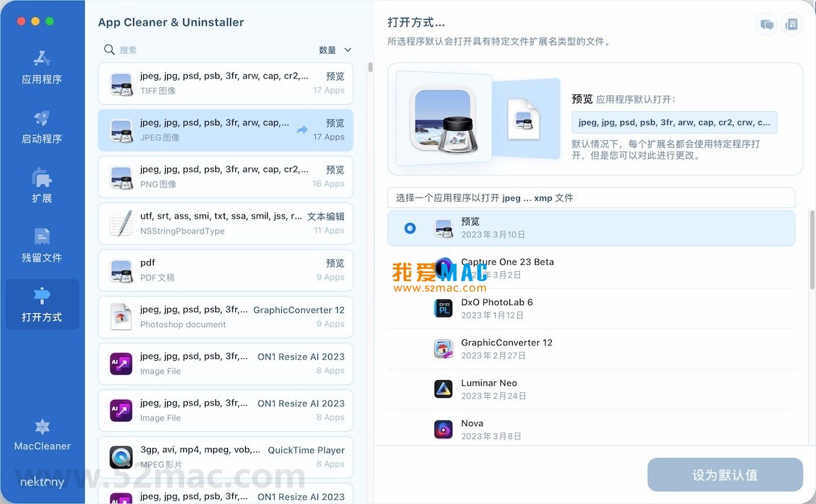Image resolution: width=816 pixels, height=504 pixels.
Task: Open the 应用程序 sidebar section
Action: [42, 68]
